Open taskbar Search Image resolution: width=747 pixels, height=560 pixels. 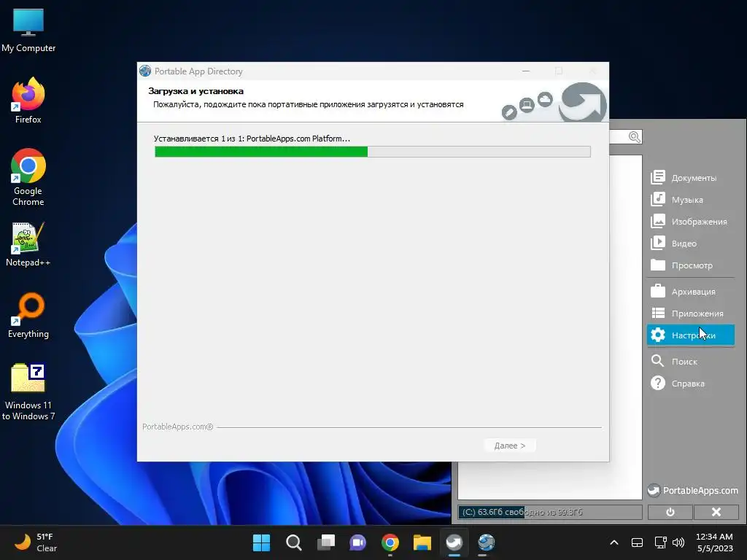click(293, 542)
